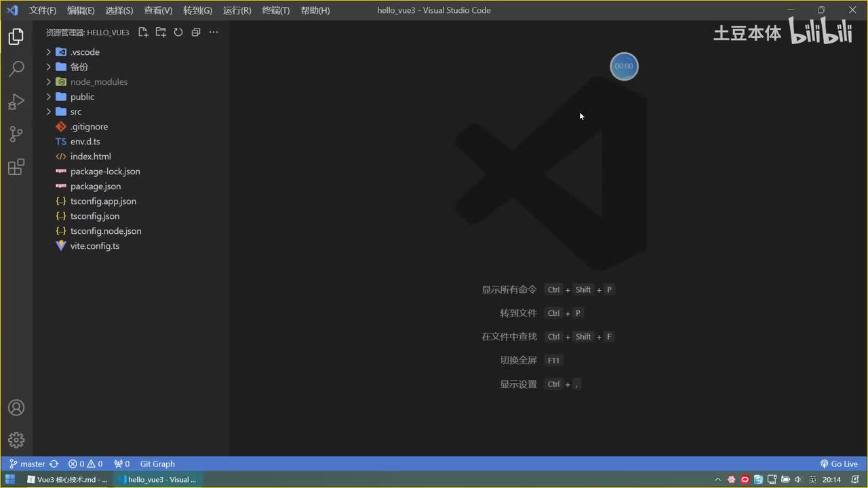Click the 资源管理器: HELLO_VUE3 explorer title

pos(87,33)
